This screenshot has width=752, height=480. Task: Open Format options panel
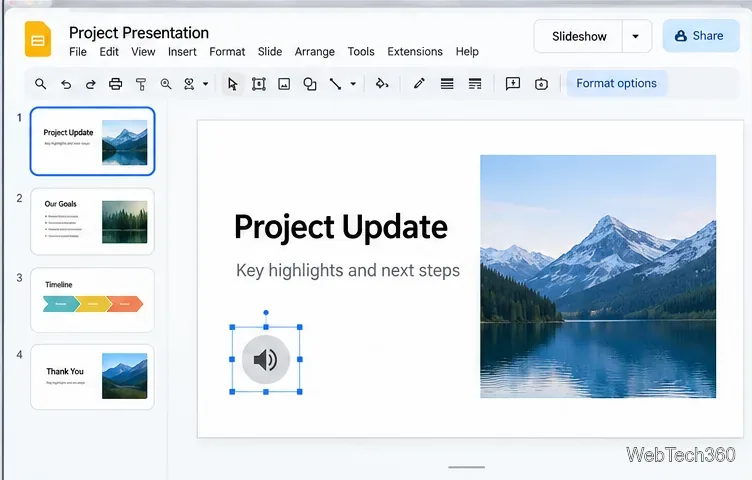pyautogui.click(x=616, y=83)
